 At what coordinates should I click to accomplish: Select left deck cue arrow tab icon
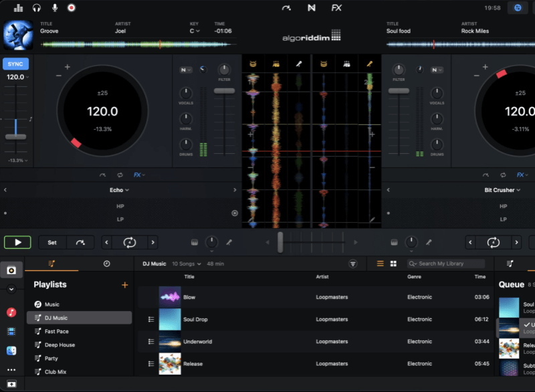(x=102, y=175)
